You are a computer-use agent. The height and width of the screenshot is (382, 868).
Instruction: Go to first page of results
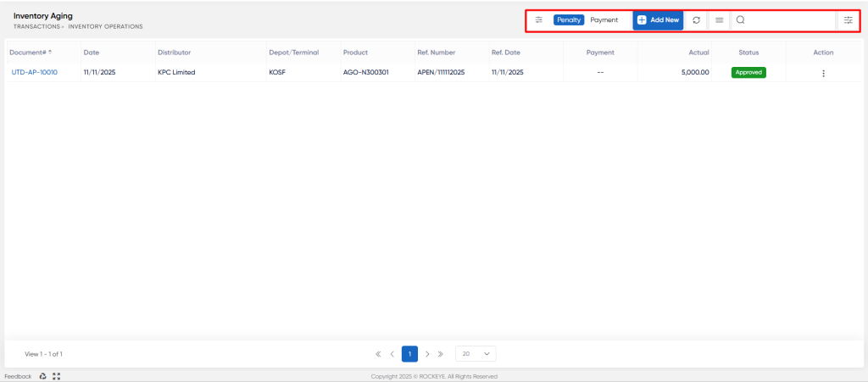(x=378, y=354)
